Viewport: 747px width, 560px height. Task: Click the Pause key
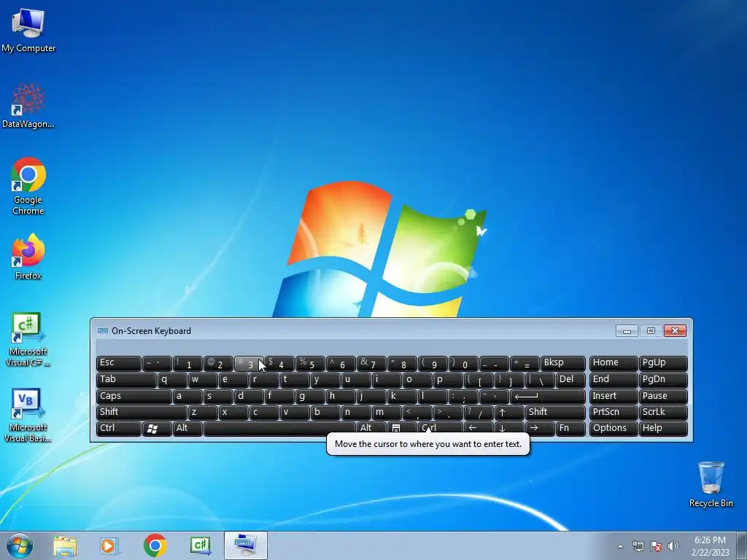coord(662,396)
